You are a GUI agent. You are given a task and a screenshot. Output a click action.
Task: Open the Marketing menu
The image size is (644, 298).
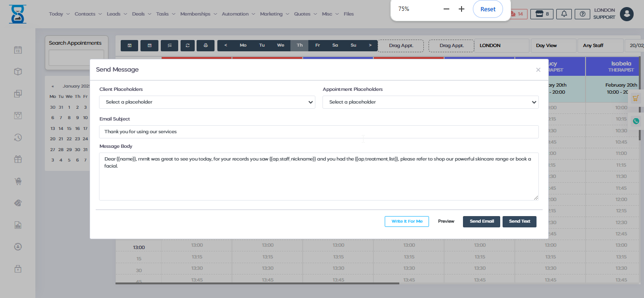pyautogui.click(x=274, y=14)
